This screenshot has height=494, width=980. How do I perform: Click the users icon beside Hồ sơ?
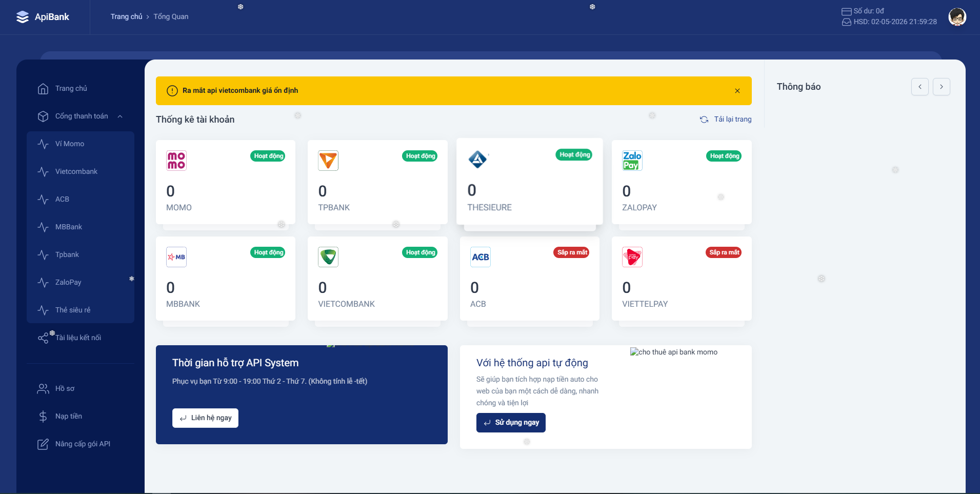coord(43,389)
